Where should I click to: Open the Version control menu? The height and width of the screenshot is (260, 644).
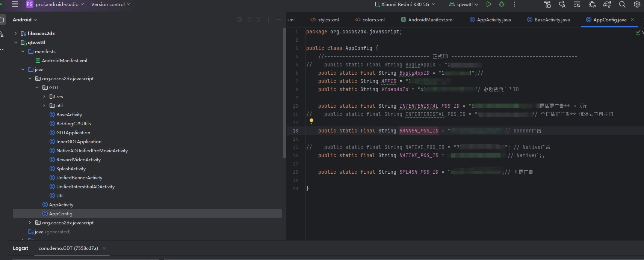tap(110, 5)
